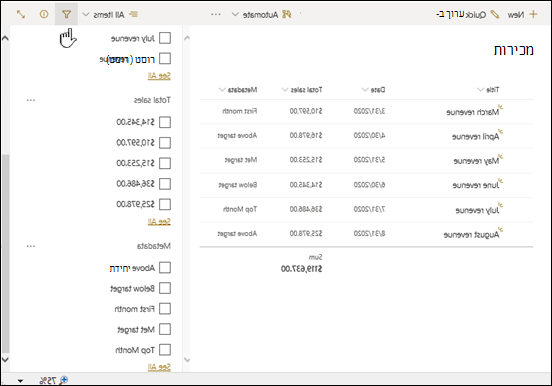
Task: Click scroll-down arrow of filter pane outer scrollbar
Action: (5, 360)
